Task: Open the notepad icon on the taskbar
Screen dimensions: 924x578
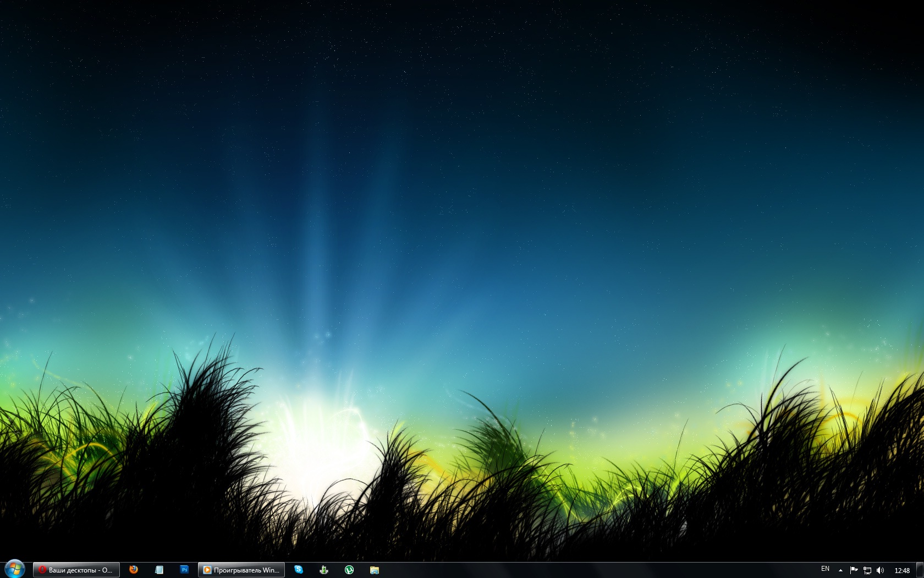Action: pos(159,570)
